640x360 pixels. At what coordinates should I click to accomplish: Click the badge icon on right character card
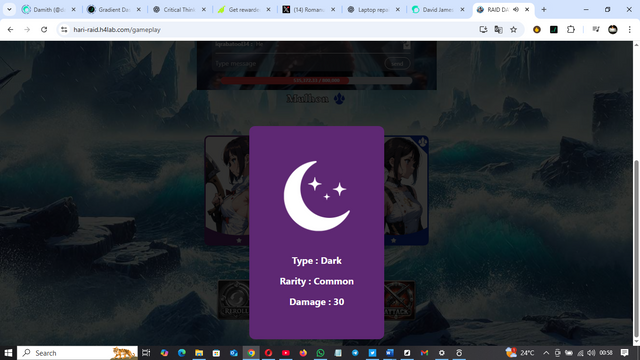coord(422,142)
